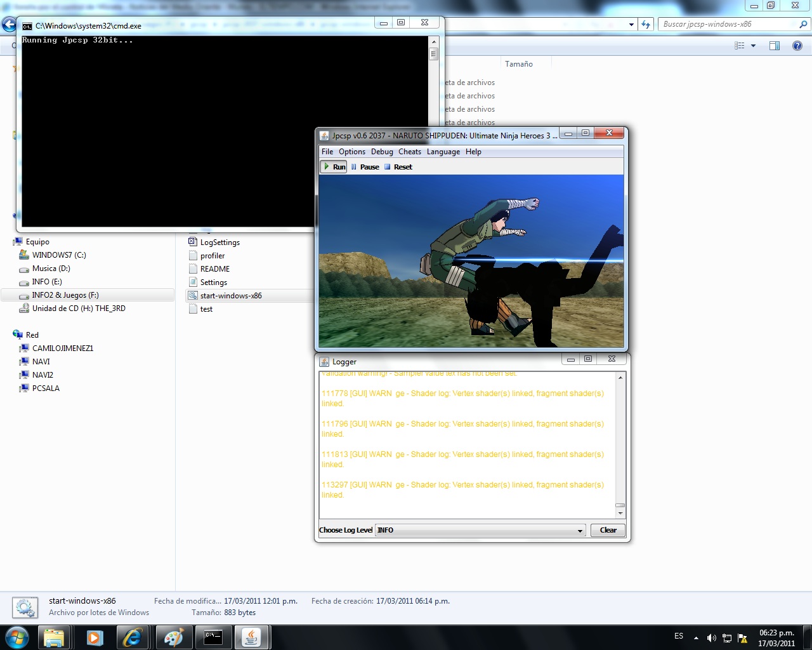The image size is (812, 650).
Task: Switch to Java Jpcsp taskbar button
Action: click(x=252, y=637)
